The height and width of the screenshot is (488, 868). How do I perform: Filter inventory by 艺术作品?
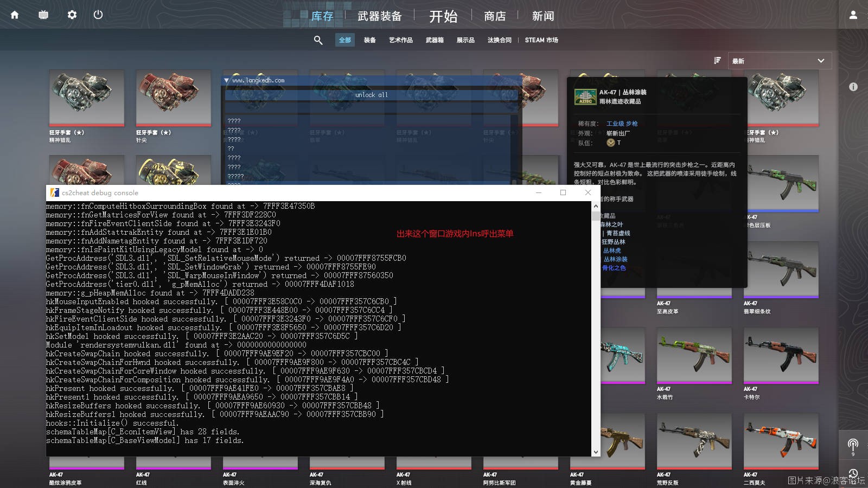401,40
